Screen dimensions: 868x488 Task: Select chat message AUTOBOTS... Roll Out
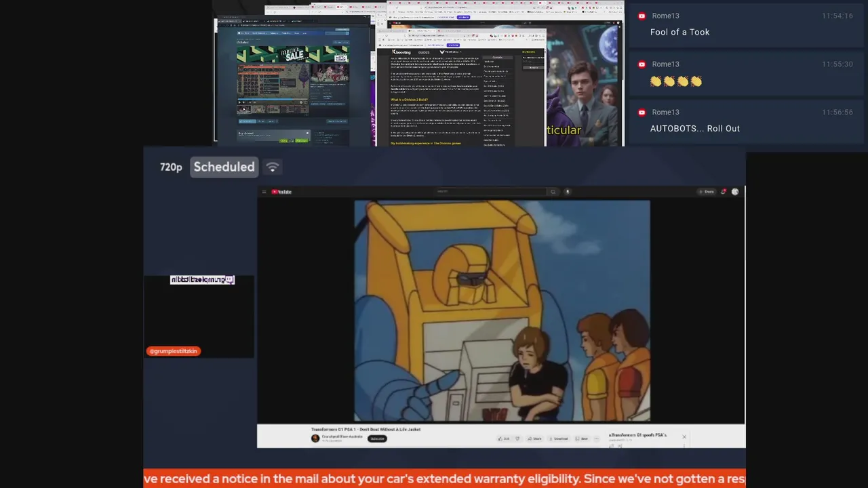[695, 128]
